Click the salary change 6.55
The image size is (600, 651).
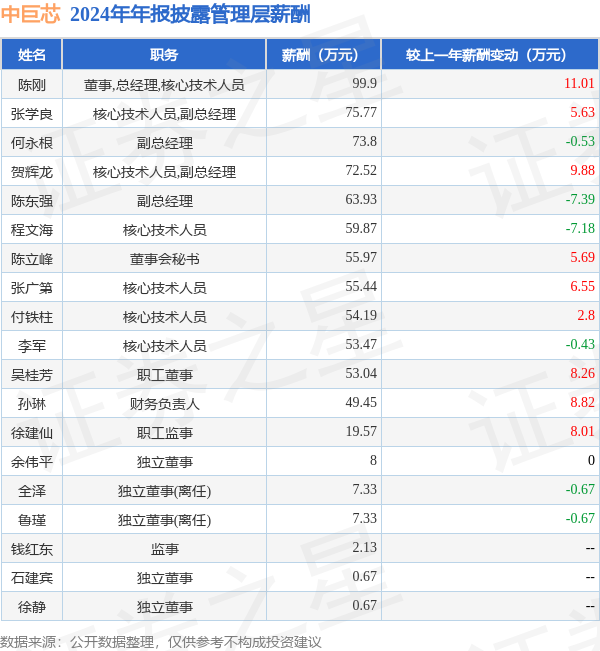(x=582, y=286)
